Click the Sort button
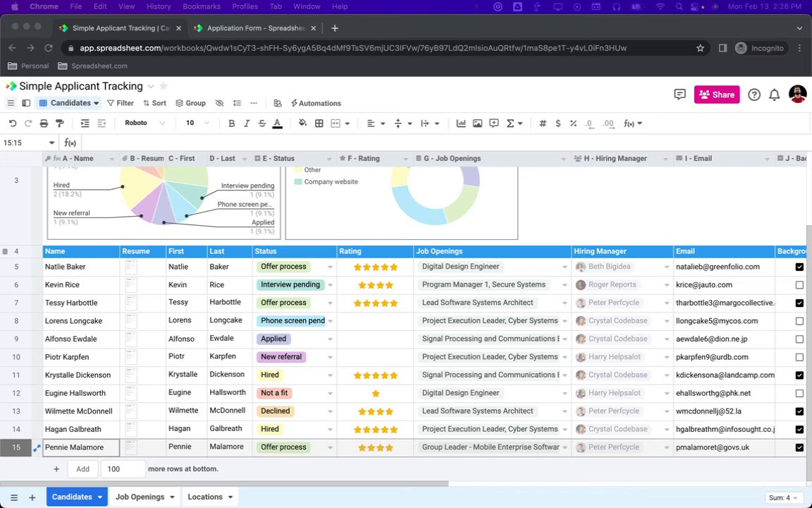 click(154, 103)
